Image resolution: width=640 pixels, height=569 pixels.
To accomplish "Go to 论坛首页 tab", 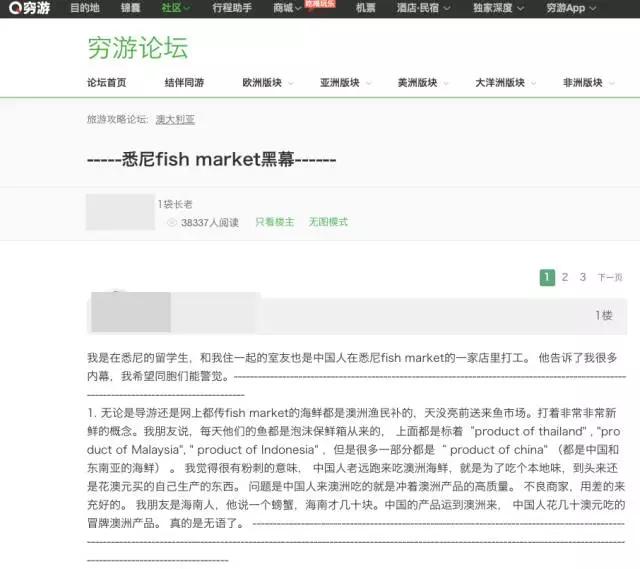I will pyautogui.click(x=107, y=82).
